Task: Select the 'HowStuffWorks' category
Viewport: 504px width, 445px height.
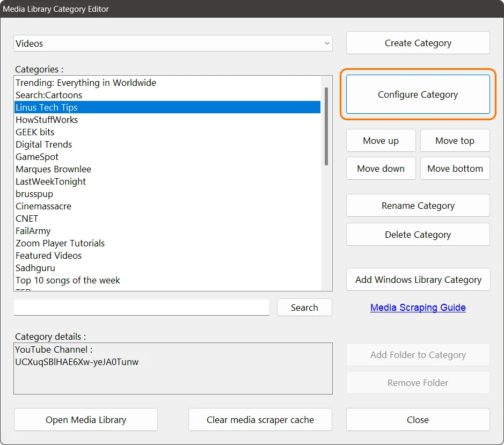Action: point(167,120)
